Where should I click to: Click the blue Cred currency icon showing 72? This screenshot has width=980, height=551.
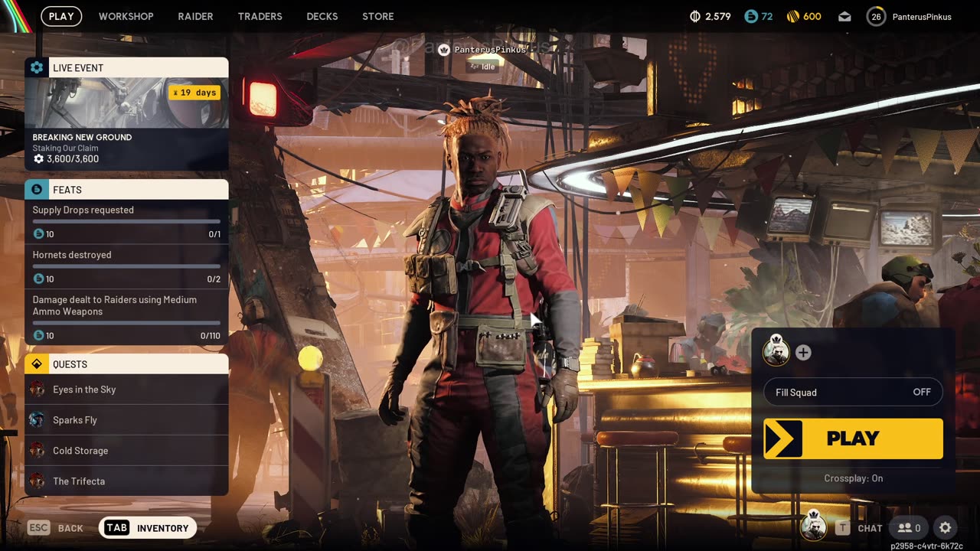click(x=751, y=16)
